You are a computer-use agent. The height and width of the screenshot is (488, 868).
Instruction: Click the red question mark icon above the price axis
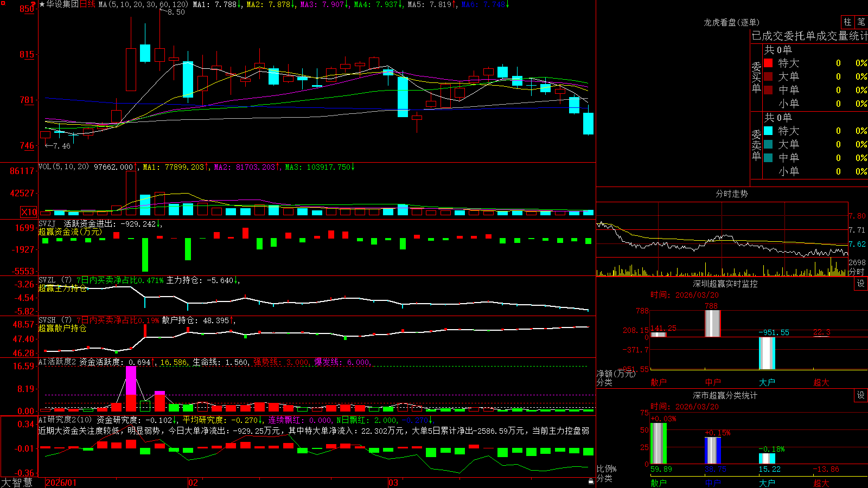(x=33, y=4)
